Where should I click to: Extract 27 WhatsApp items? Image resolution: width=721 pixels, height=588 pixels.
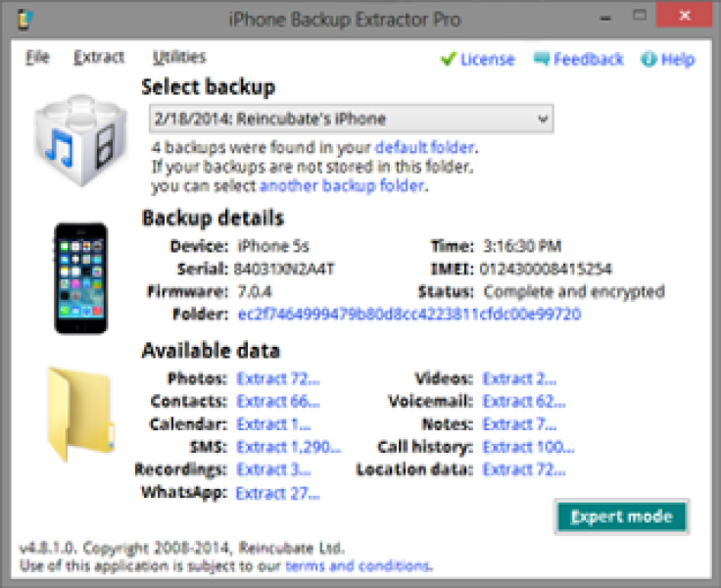click(x=278, y=493)
